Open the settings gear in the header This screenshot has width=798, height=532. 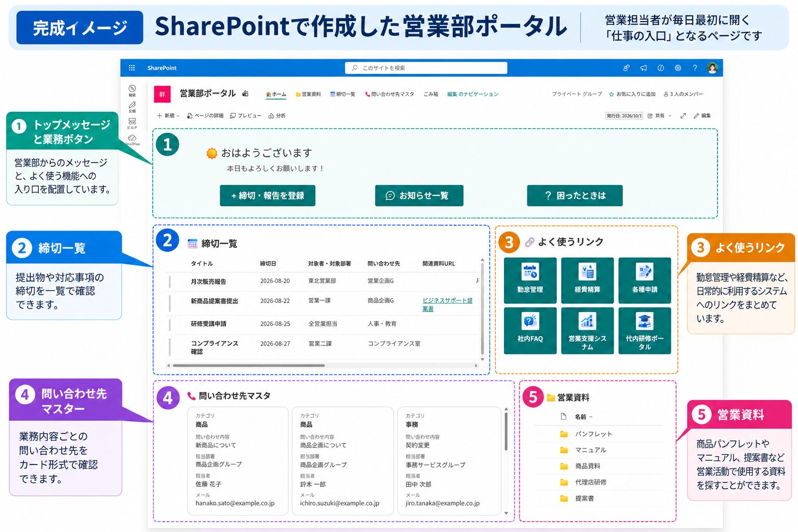click(x=678, y=68)
